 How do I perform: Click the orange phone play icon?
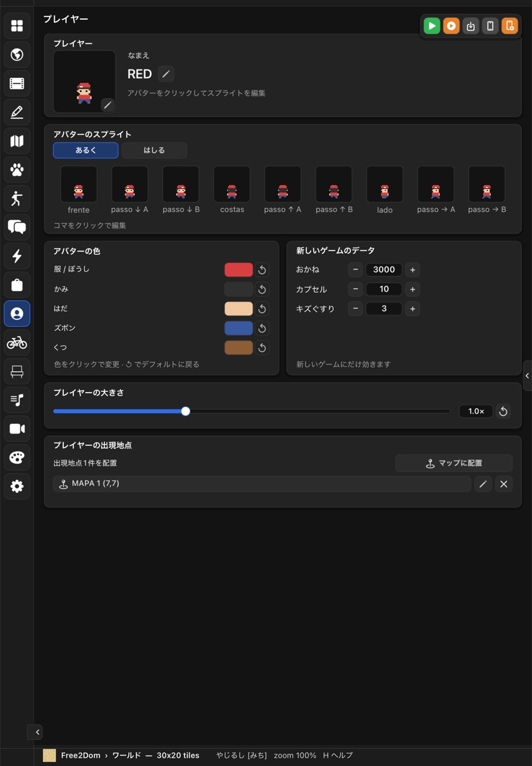509,26
